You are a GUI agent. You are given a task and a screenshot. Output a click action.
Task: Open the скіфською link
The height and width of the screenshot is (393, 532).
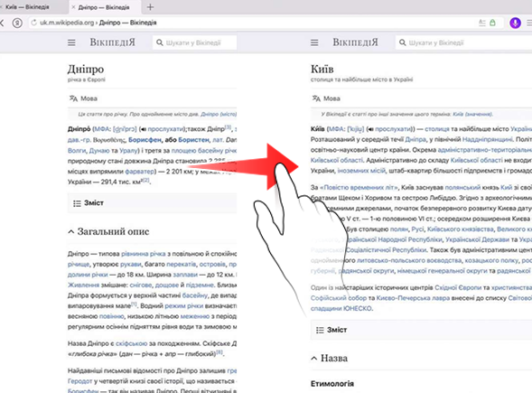click(131, 343)
